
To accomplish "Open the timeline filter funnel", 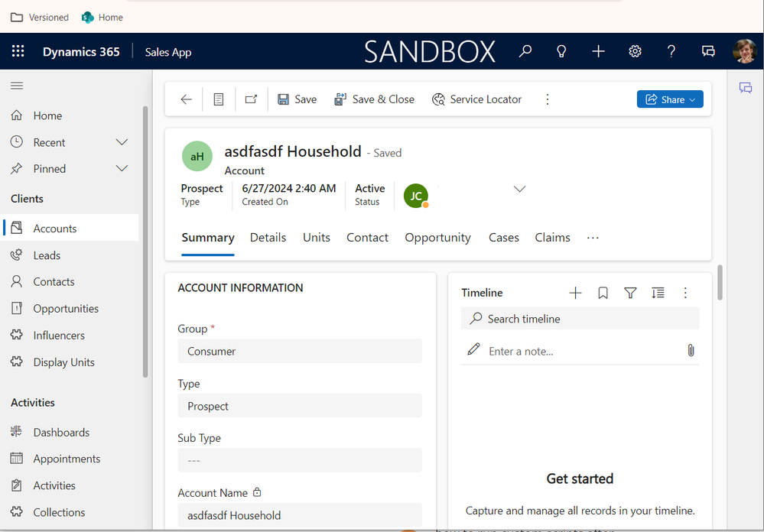I will [630, 293].
